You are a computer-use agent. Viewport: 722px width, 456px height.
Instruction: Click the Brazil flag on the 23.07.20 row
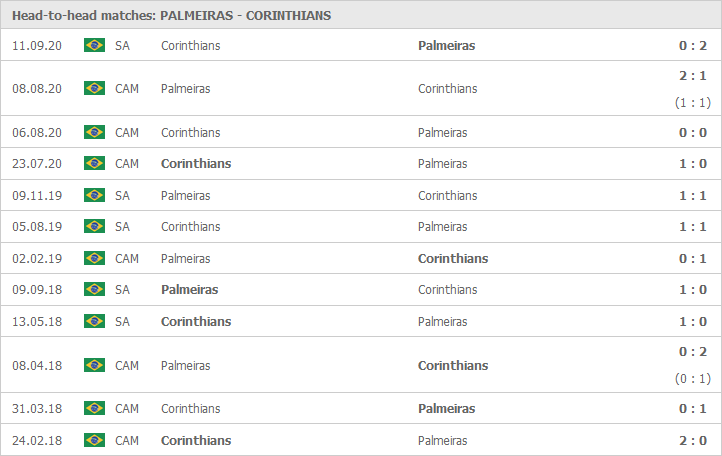tap(94, 163)
